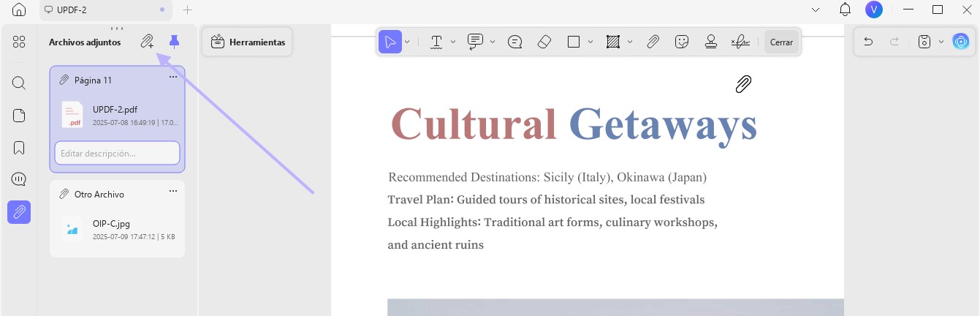Open options menu for Otro Archivo
The image size is (980, 316).
point(173,192)
